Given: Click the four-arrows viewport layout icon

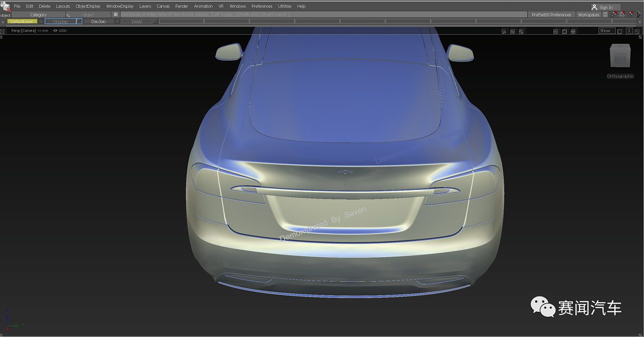Looking at the screenshot, I should pos(573,31).
